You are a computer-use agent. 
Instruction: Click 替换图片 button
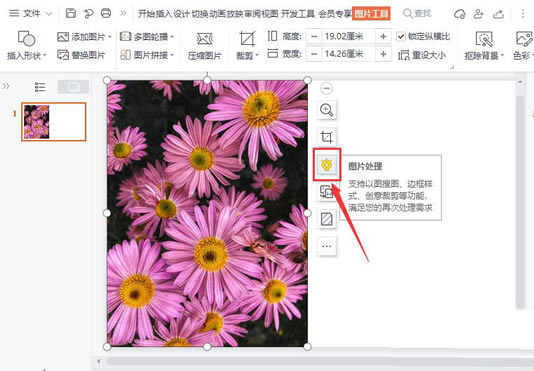click(x=81, y=55)
